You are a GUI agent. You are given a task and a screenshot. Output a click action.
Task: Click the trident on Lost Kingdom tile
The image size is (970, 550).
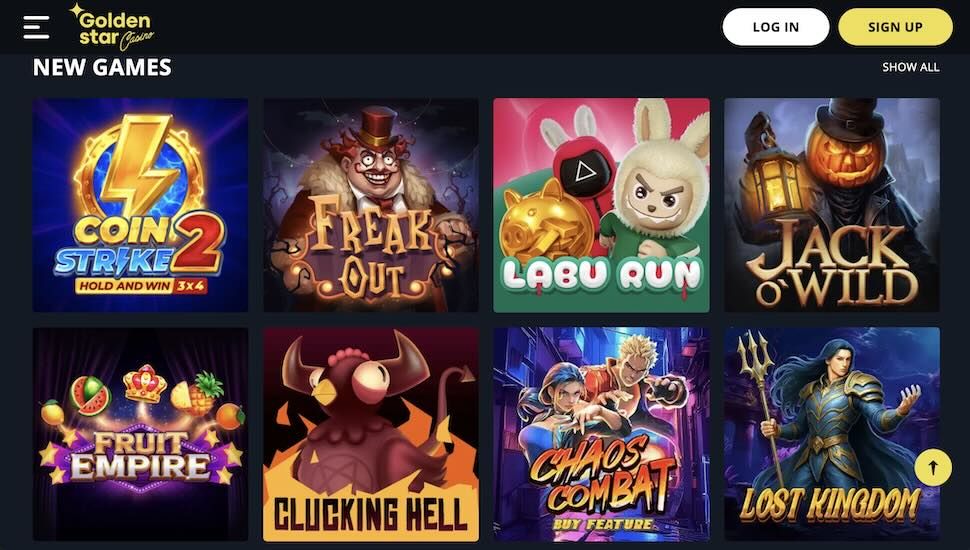click(763, 396)
